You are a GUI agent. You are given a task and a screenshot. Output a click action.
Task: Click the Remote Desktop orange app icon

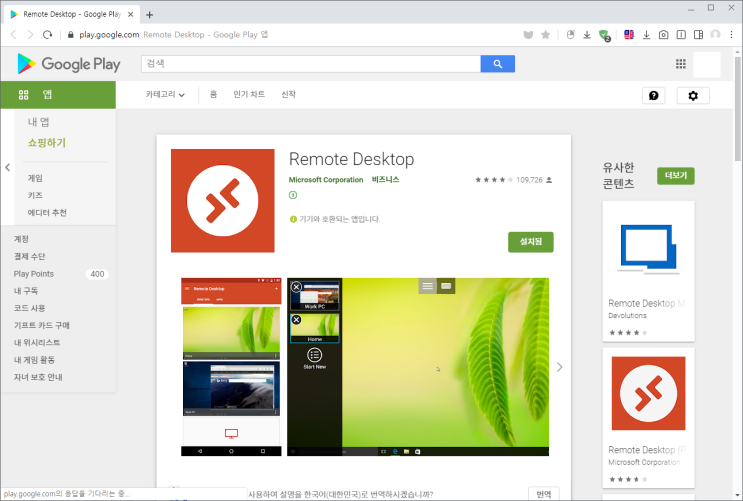[223, 200]
